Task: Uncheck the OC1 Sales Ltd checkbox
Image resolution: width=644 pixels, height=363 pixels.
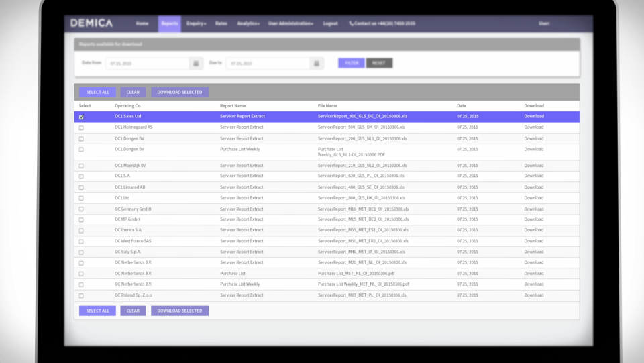Action: 81,117
